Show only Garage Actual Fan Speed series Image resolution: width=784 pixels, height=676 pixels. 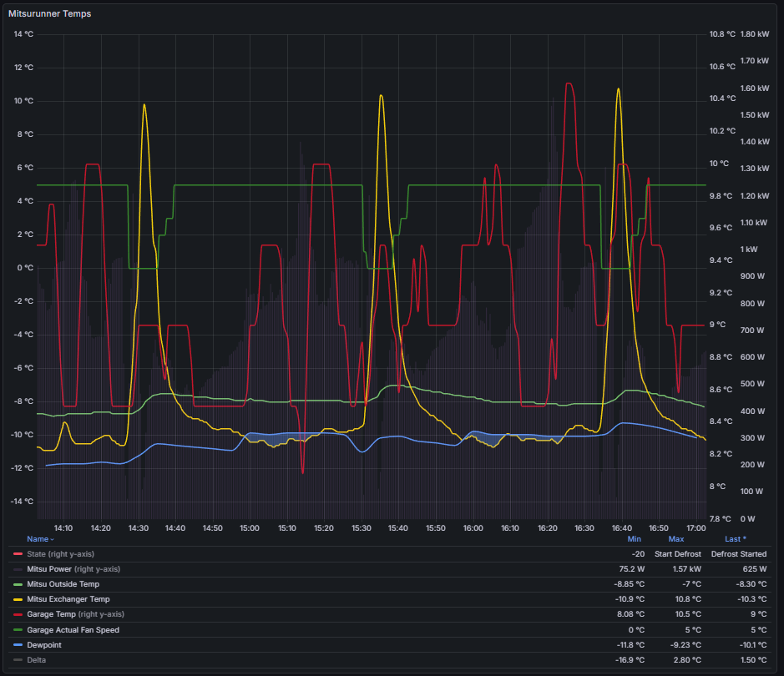(73, 630)
